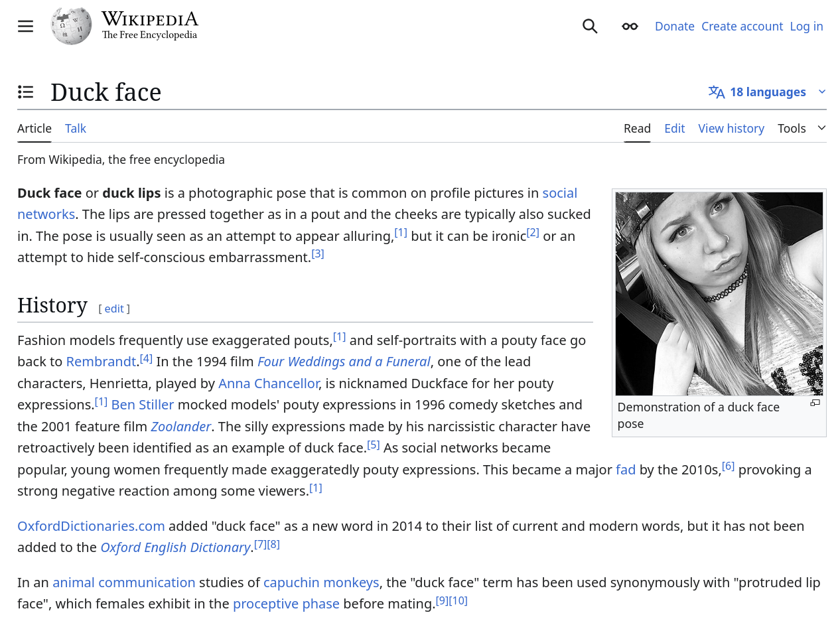Open the proceptive phase link
Image resolution: width=840 pixels, height=629 pixels.
pyautogui.click(x=286, y=604)
